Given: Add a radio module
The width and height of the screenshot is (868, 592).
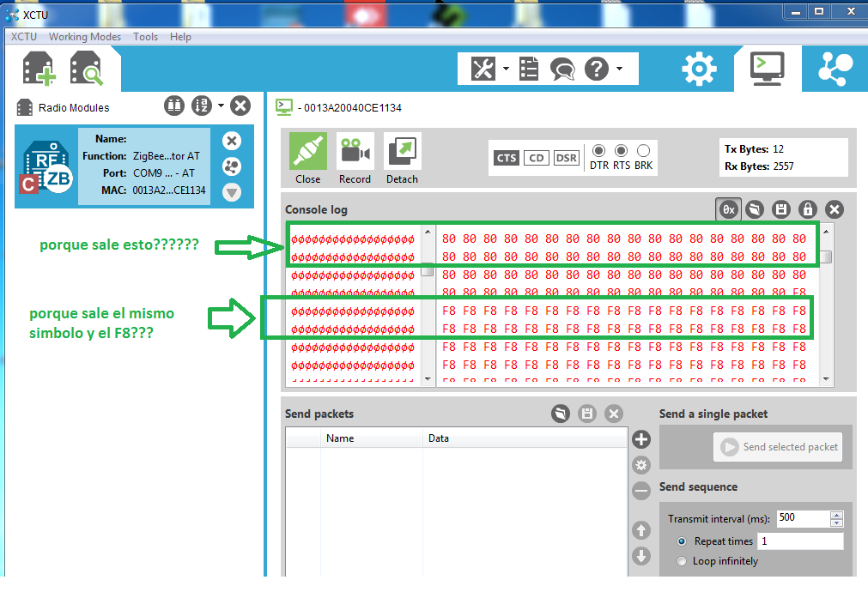Looking at the screenshot, I should [x=39, y=69].
